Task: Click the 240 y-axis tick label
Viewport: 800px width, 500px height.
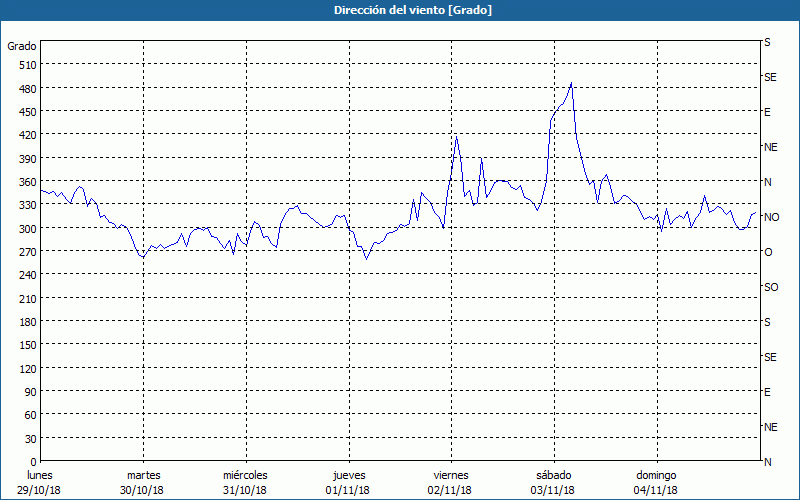Action: pyautogui.click(x=28, y=275)
